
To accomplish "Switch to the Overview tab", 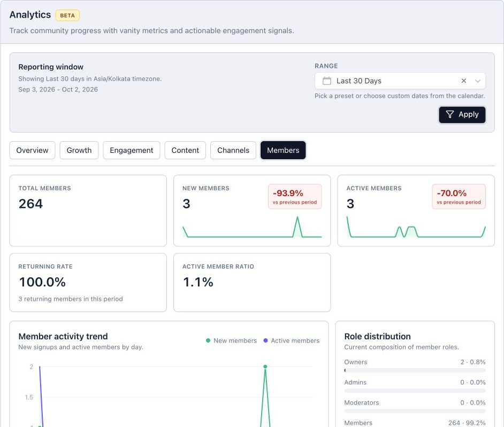I will (x=32, y=150).
